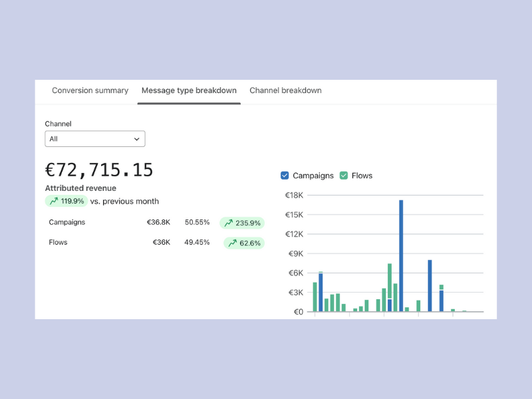Click the blue bar reaching about €8K
Image resolution: width=532 pixels, height=399 pixels.
[430, 285]
